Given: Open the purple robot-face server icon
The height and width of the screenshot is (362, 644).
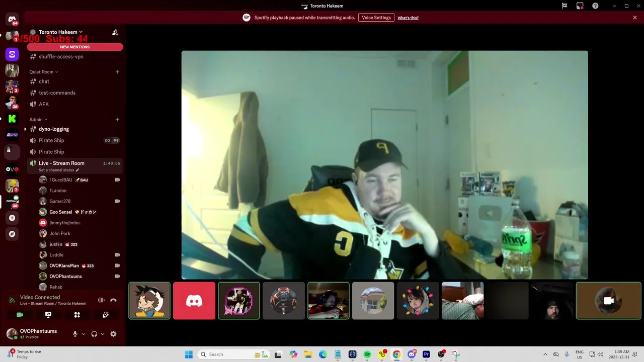Looking at the screenshot, I should 12,54.
